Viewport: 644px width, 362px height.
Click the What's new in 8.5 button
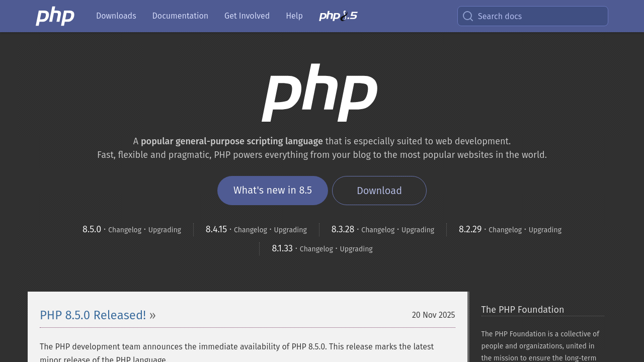point(273,190)
